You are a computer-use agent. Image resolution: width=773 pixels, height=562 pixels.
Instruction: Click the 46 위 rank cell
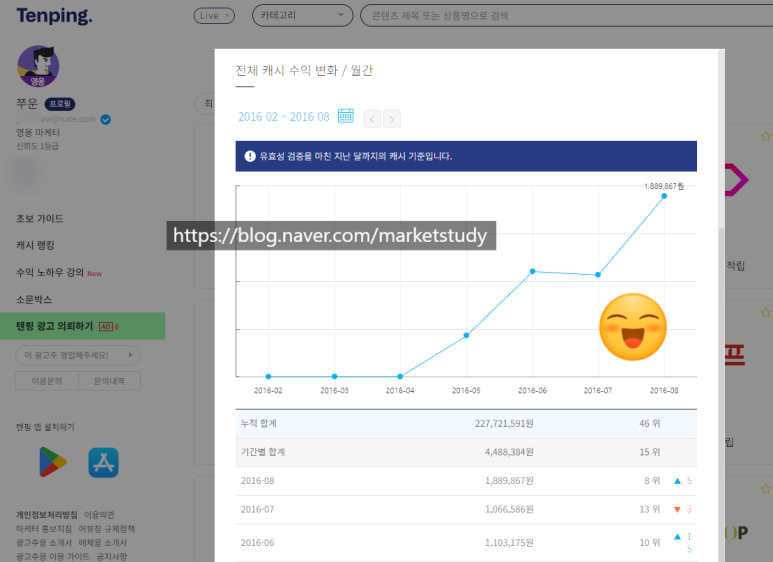(x=650, y=423)
